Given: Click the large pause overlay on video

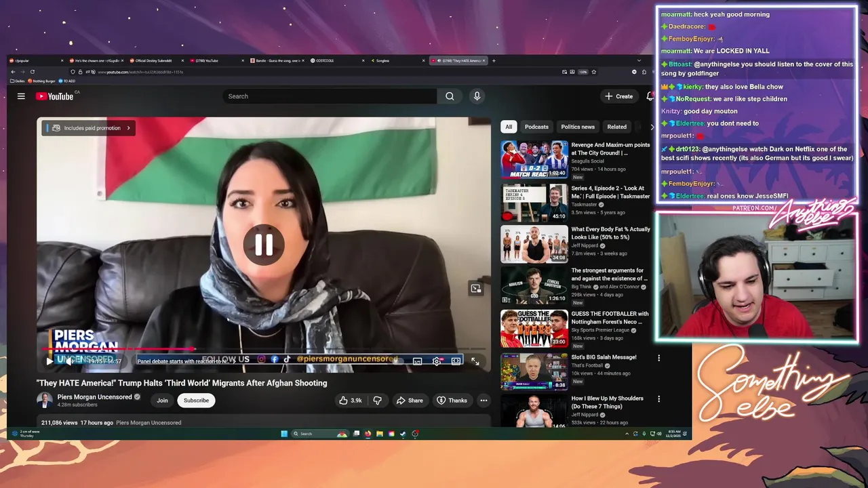Looking at the screenshot, I should 264,245.
